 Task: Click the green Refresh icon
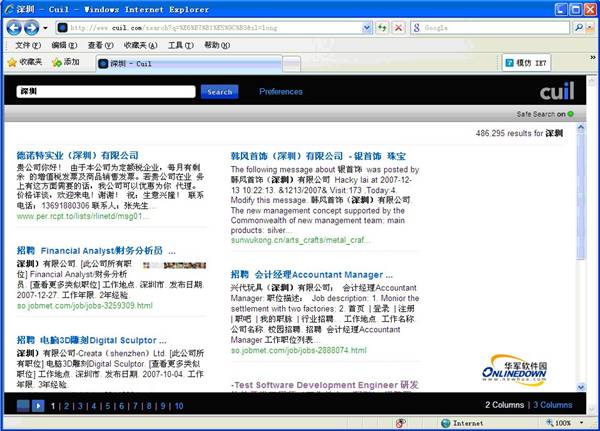(382, 28)
